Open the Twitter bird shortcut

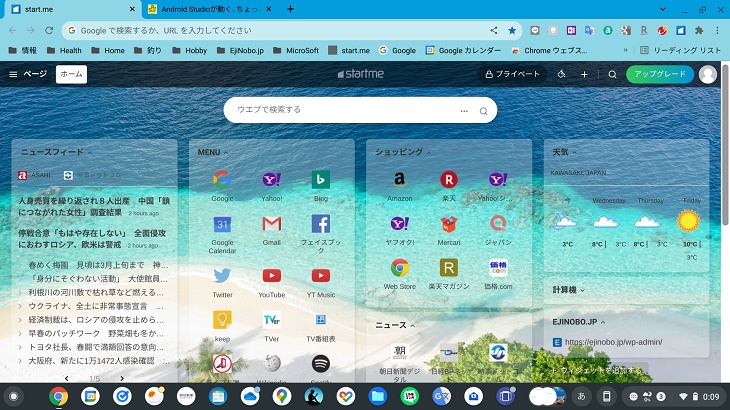click(x=222, y=276)
